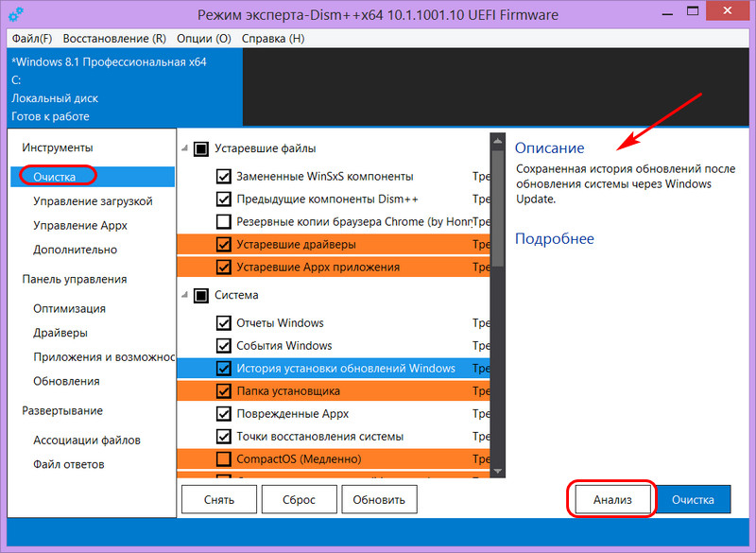Uncheck 'История установки обновлений Windows' checkbox
The image size is (756, 553).
(x=223, y=369)
